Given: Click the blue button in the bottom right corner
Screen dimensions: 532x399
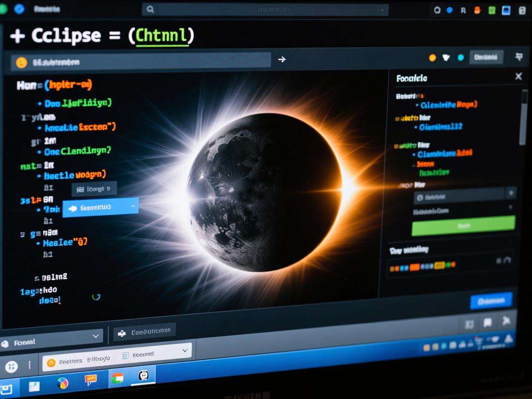Looking at the screenshot, I should click(491, 301).
